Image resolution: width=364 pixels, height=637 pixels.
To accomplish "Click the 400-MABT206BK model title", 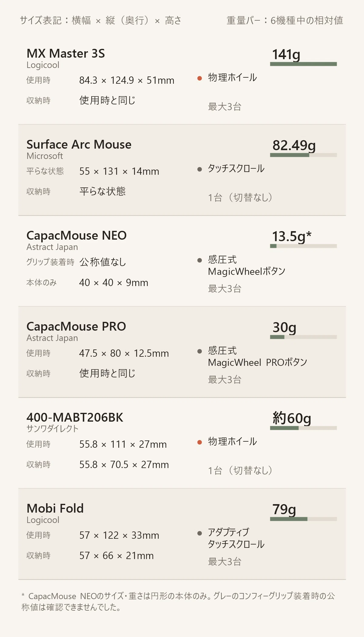I will [x=75, y=417].
